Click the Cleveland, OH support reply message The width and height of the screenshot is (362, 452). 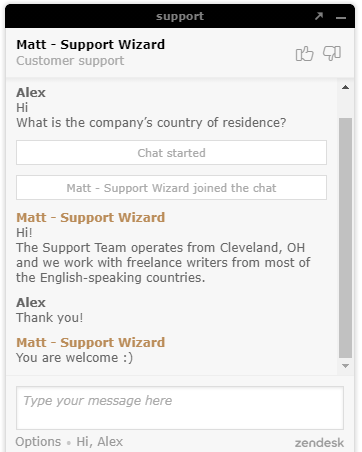[x=163, y=262]
